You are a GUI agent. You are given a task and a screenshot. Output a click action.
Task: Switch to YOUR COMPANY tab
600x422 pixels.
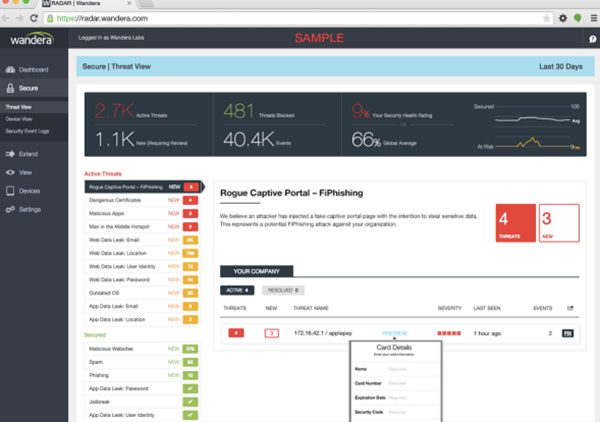(x=256, y=271)
